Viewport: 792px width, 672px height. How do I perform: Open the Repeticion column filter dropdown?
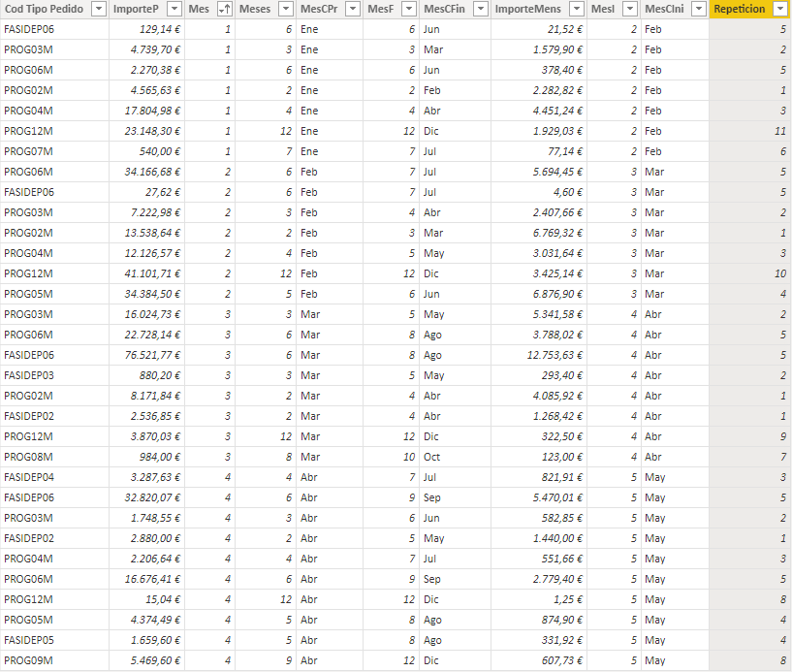780,9
